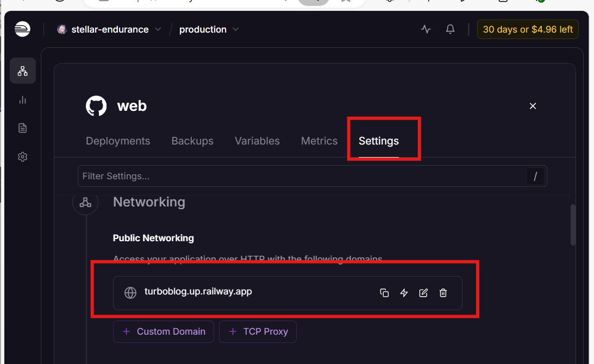Viewport: 594px width, 364px height.
Task: Switch to the Variables tab
Action: tap(257, 141)
